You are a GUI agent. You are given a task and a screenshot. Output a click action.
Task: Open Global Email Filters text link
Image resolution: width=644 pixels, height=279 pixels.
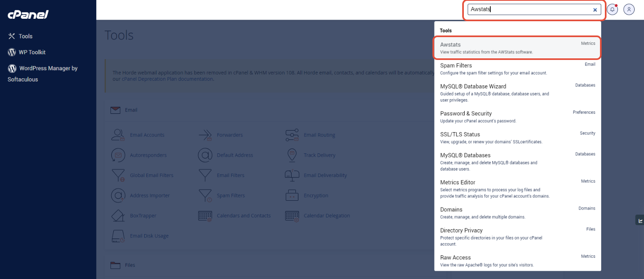click(152, 175)
